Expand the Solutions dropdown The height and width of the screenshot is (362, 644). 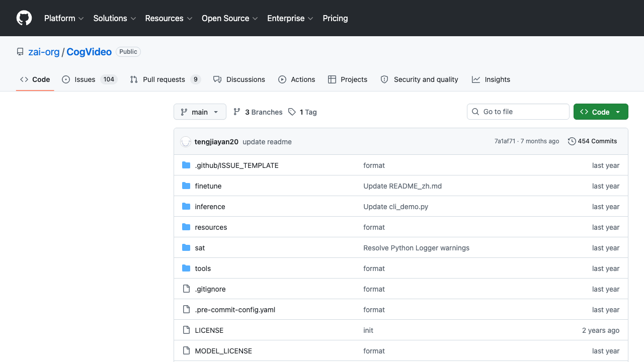point(115,18)
